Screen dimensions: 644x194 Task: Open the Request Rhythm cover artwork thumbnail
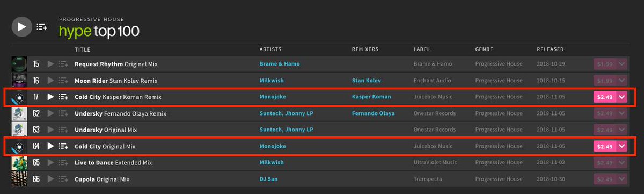[x=19, y=64]
